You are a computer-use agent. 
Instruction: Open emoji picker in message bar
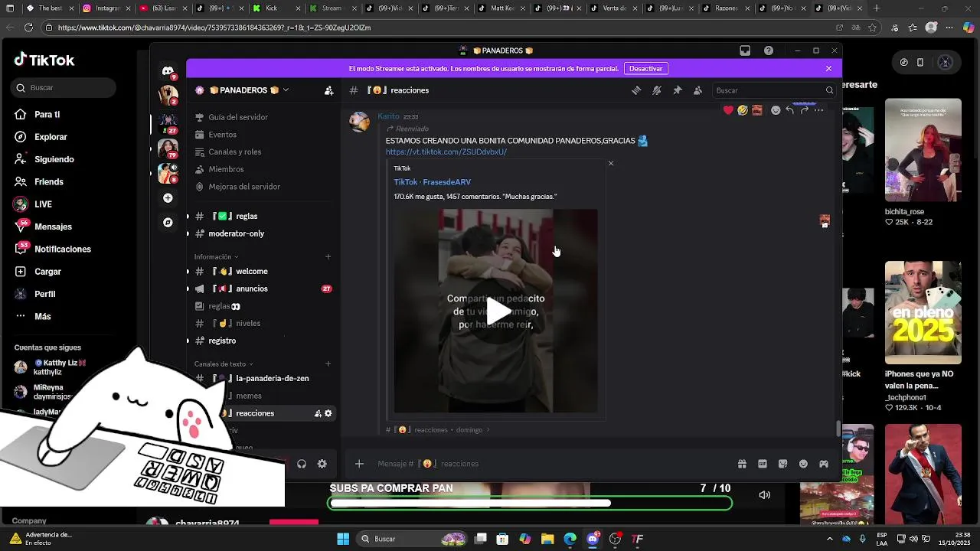[x=803, y=464]
